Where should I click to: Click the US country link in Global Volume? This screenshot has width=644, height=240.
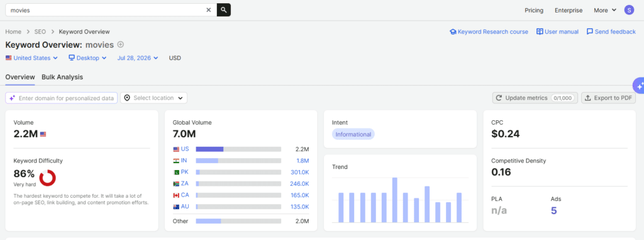tap(185, 149)
